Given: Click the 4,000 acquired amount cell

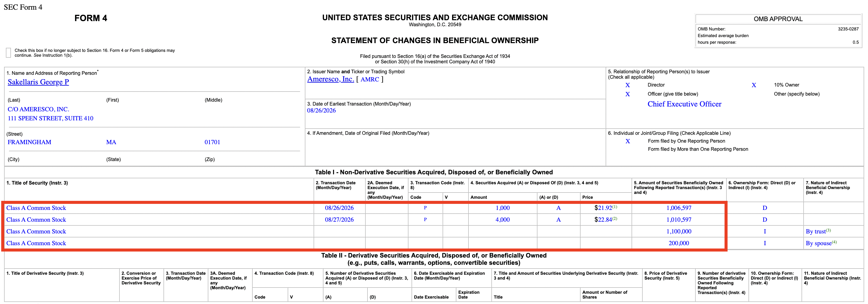Looking at the screenshot, I should pos(502,220).
